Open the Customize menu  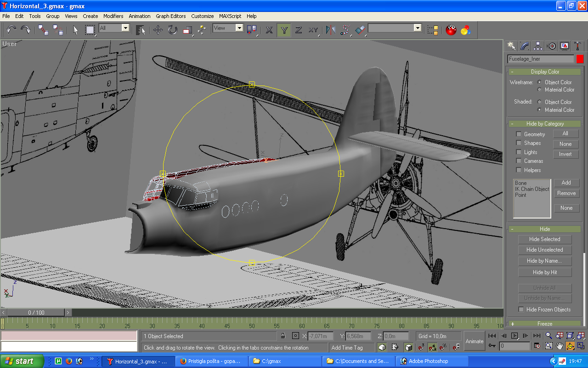203,16
